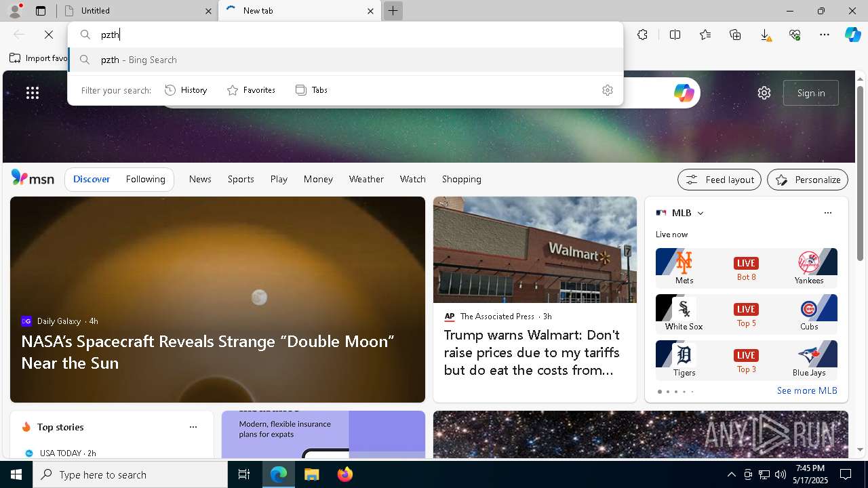Viewport: 868px width, 488px height.
Task: Open the Collections toolbar icon
Action: [x=735, y=35]
